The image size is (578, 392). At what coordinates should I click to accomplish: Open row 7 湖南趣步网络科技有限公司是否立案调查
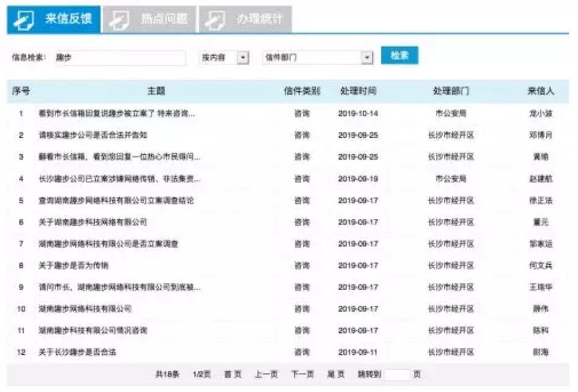(108, 244)
